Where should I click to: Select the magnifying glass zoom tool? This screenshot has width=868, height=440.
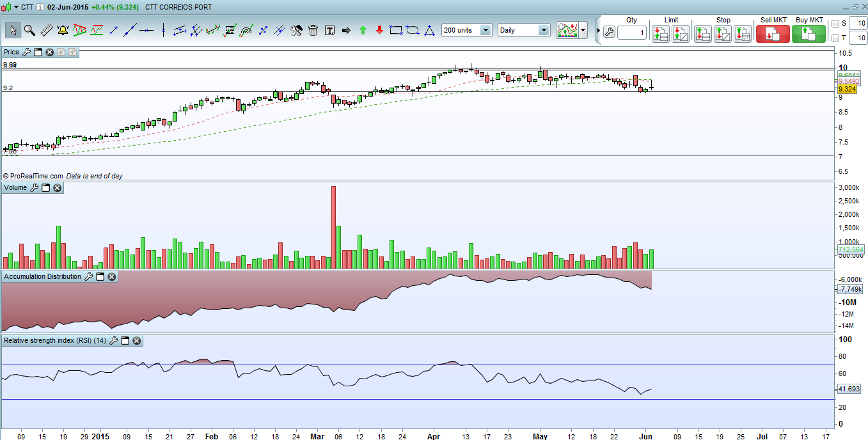tap(29, 30)
